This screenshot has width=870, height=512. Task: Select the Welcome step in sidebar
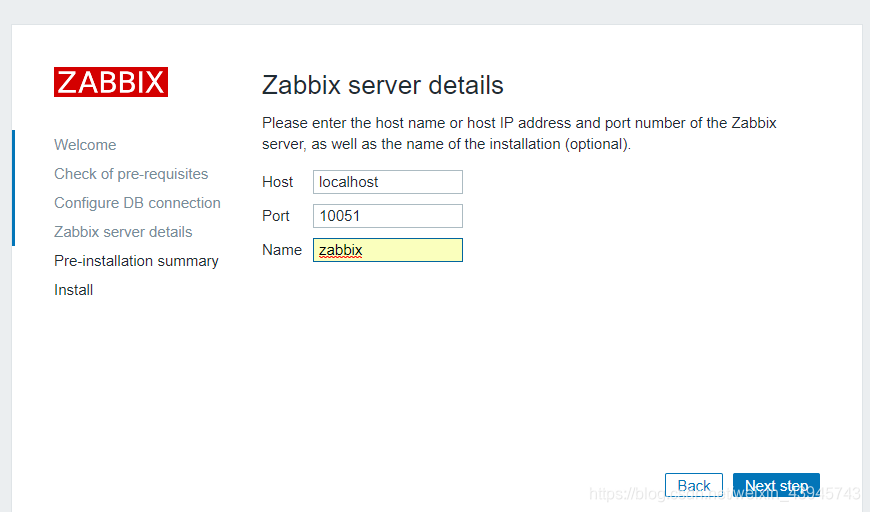pos(85,145)
